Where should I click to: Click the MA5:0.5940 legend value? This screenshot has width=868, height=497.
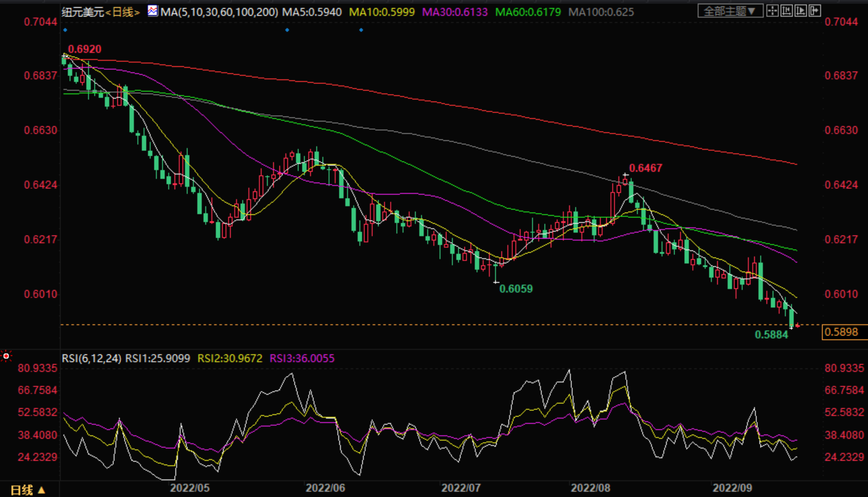pyautogui.click(x=312, y=12)
